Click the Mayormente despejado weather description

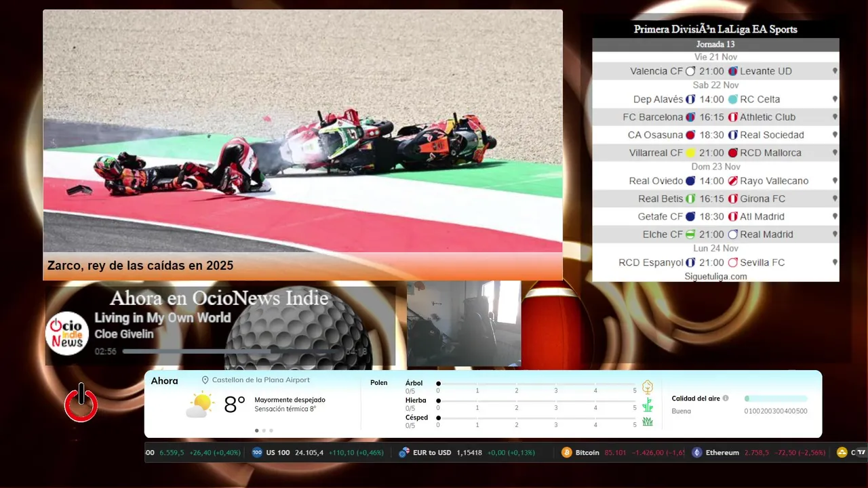pos(290,400)
